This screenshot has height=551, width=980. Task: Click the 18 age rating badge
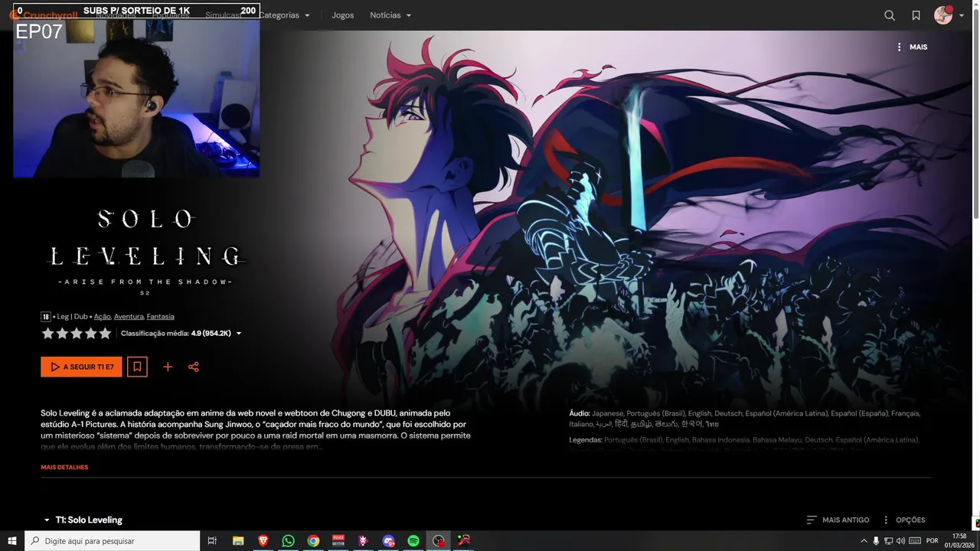[x=46, y=316]
